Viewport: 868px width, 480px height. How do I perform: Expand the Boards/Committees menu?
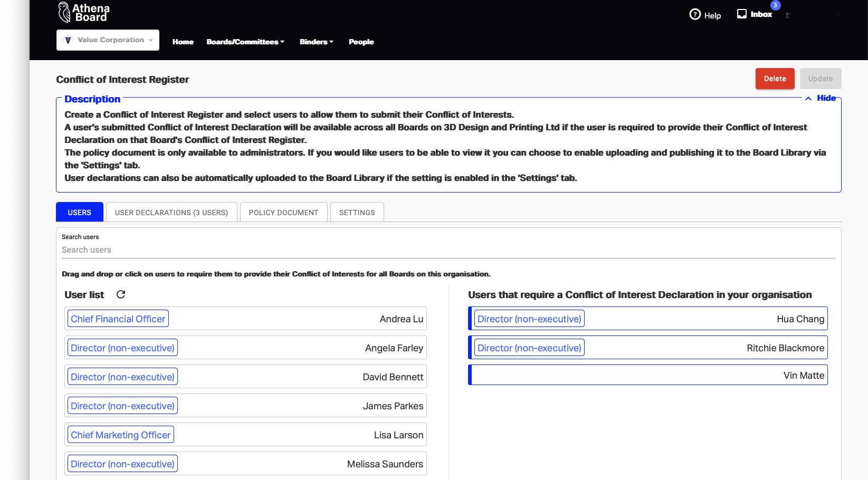point(245,42)
